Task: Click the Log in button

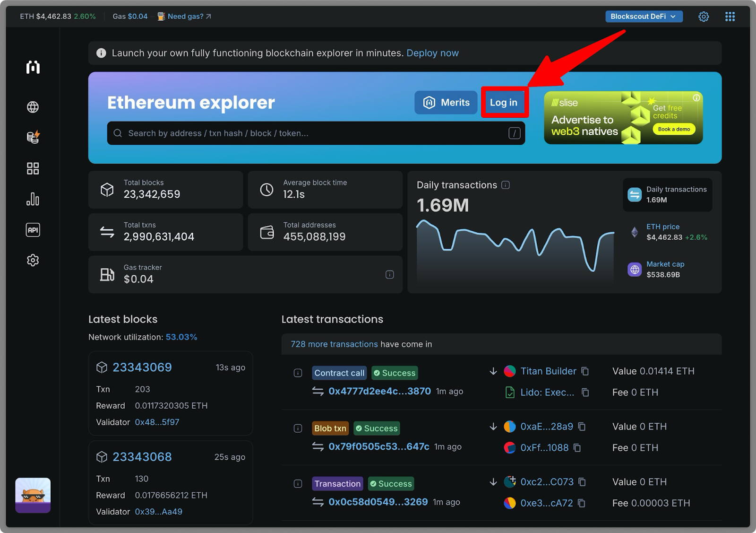Action: click(504, 103)
